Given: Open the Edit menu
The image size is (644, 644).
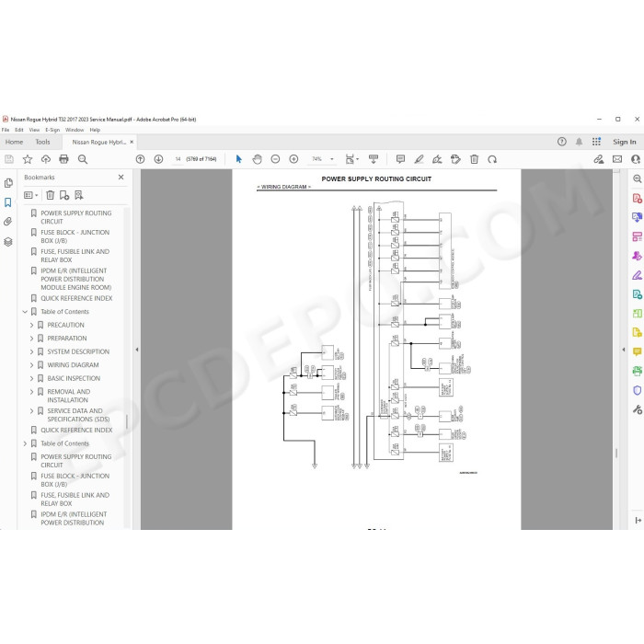Looking at the screenshot, I should click(19, 130).
